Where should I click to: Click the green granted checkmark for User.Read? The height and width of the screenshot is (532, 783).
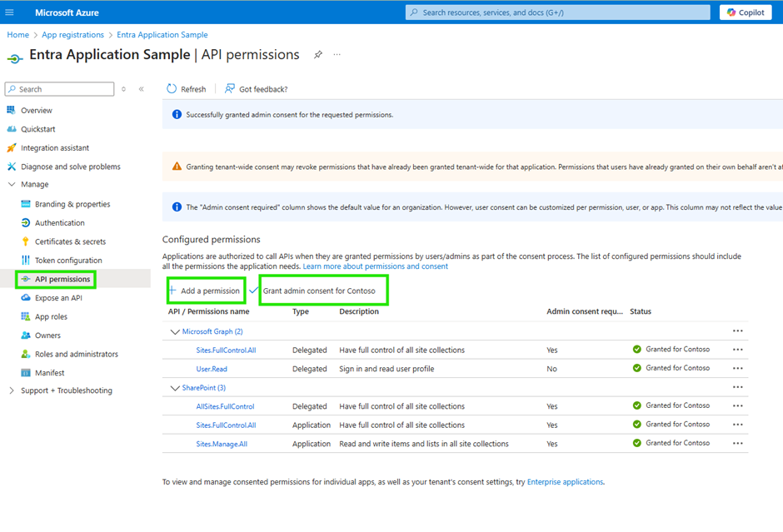(636, 368)
